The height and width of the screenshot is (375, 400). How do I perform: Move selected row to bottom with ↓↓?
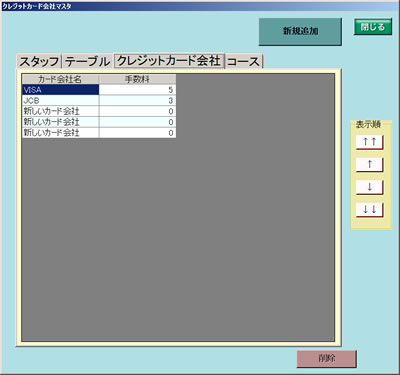369,210
